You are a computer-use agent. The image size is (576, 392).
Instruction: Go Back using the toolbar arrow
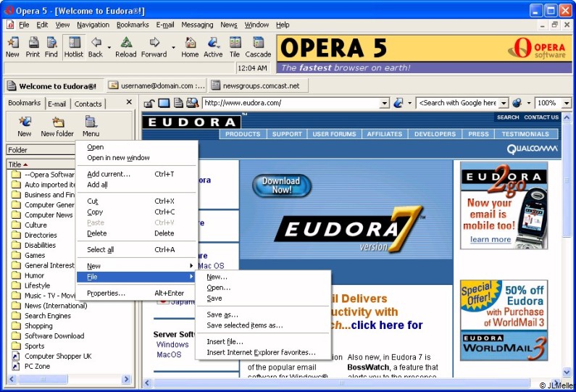(96, 46)
